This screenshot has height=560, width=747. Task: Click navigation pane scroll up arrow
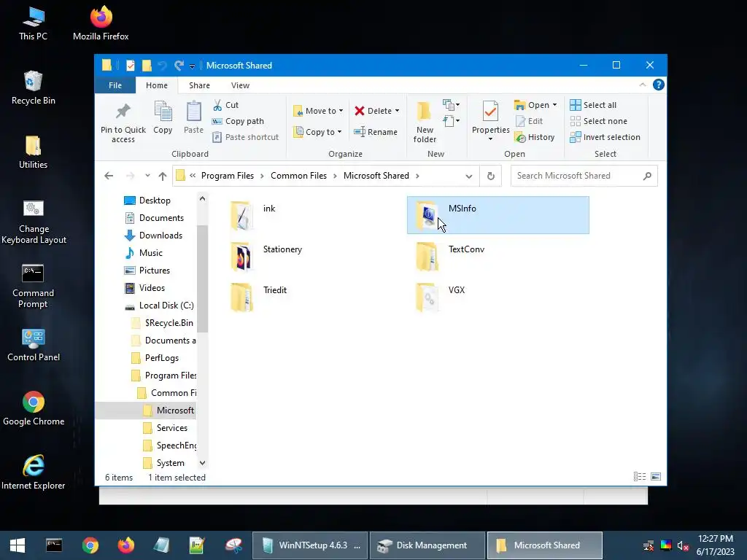click(203, 198)
